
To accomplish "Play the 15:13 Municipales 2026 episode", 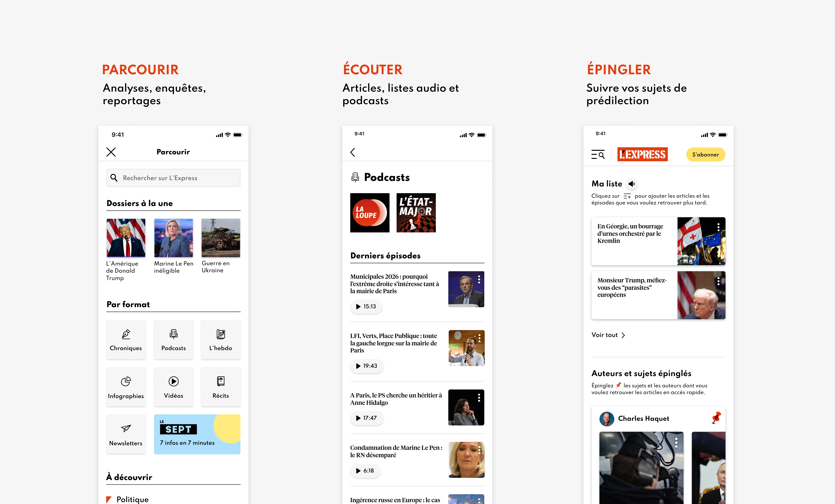I will click(366, 306).
